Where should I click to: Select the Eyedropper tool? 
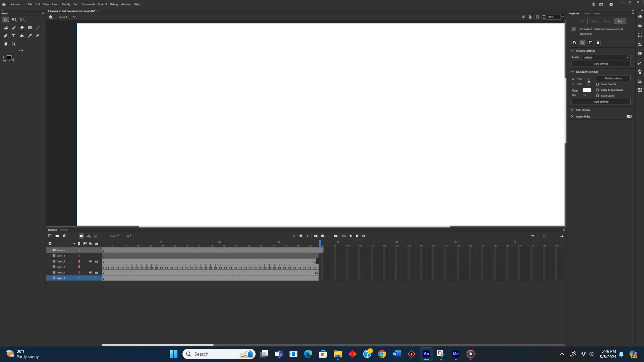coord(30,36)
